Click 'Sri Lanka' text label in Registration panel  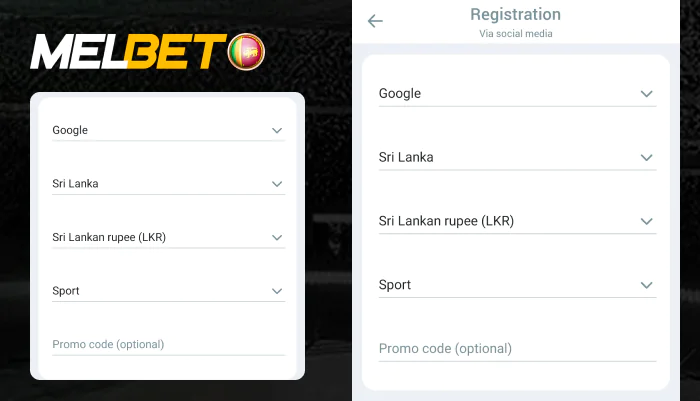pos(406,157)
